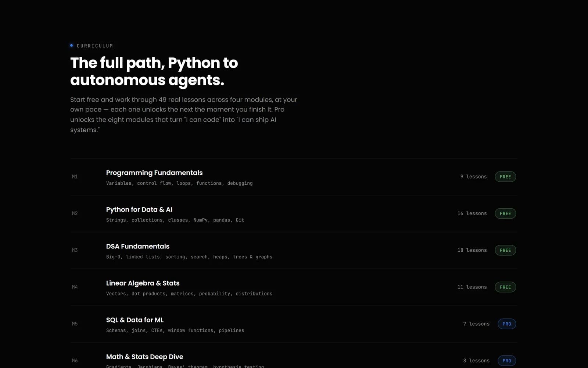Image resolution: width=588 pixels, height=368 pixels.
Task: Click the 'The full path, Python to autonomous agents' heading
Action: click(x=154, y=71)
